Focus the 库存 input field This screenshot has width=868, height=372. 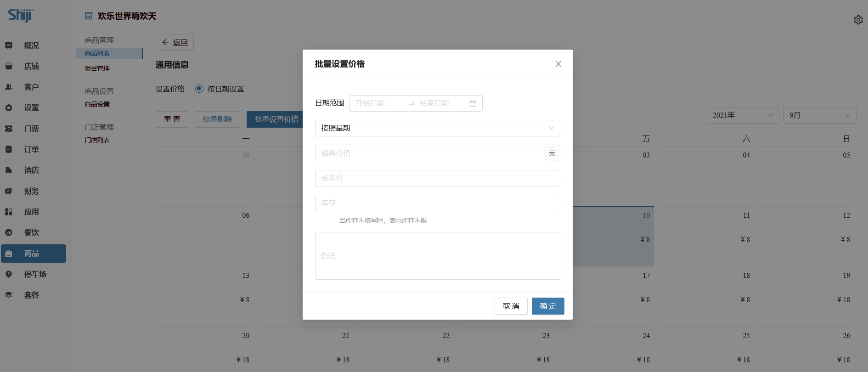tap(437, 203)
